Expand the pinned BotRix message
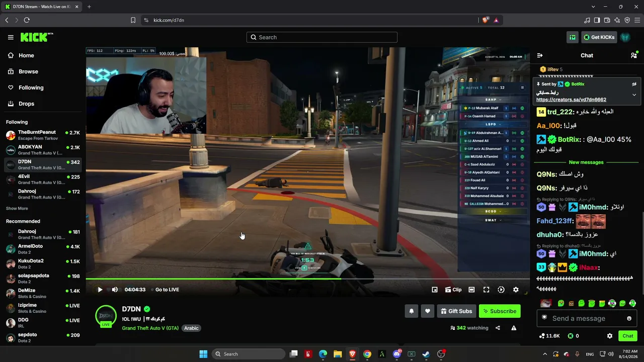 coord(634,95)
